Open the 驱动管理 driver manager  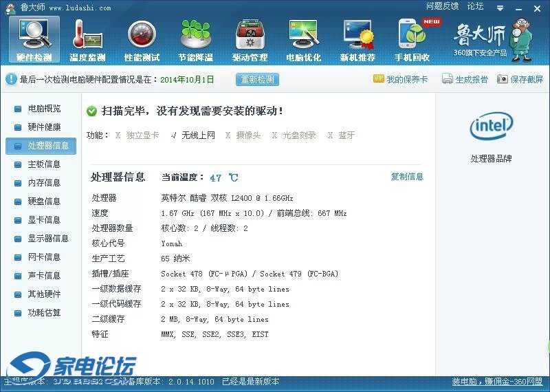click(250, 41)
